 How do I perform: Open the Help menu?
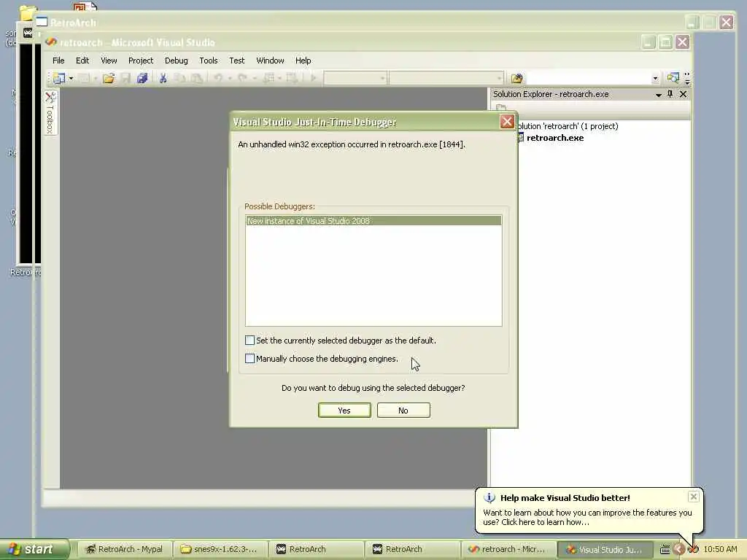click(303, 61)
